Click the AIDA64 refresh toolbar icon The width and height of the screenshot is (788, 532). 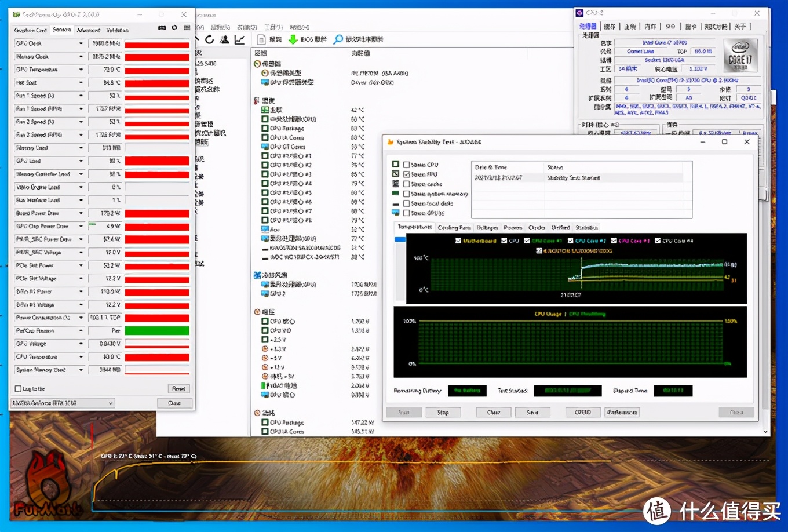(x=209, y=39)
